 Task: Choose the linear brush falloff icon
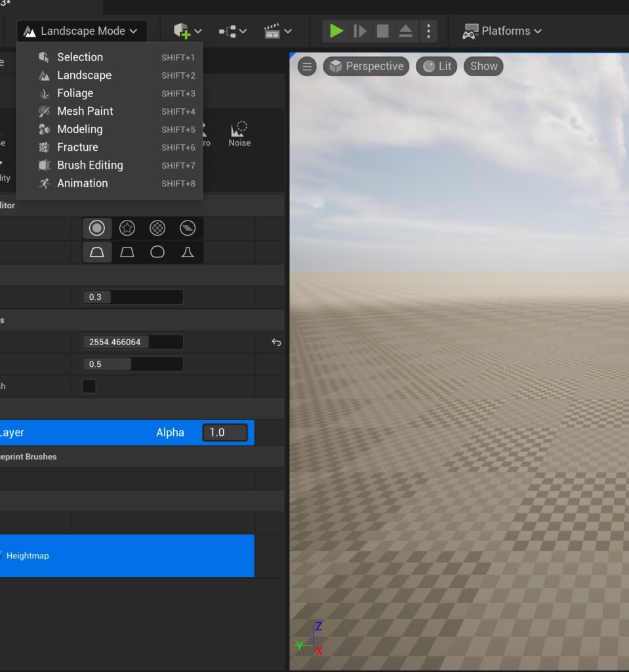(x=127, y=252)
